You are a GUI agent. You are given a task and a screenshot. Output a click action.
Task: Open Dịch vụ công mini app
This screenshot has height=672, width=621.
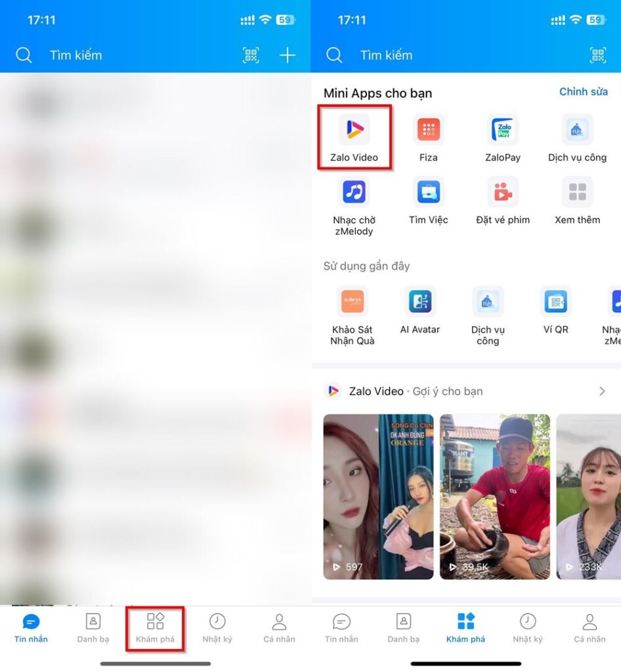pyautogui.click(x=577, y=129)
